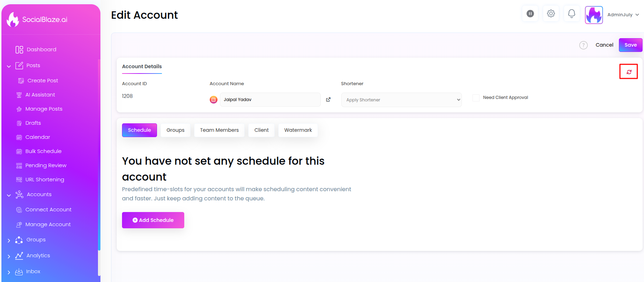Switch to the Watermark tab
Image resolution: width=644 pixels, height=282 pixels.
298,130
